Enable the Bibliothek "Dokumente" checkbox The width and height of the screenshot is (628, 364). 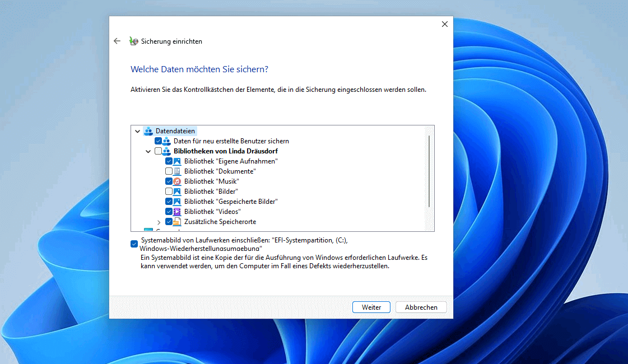[x=169, y=171]
